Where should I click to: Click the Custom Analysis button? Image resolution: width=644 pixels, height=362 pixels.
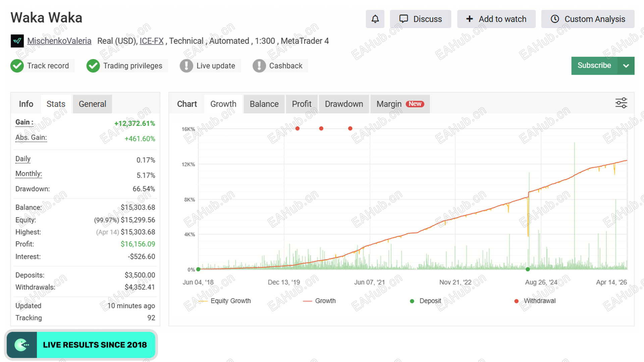click(588, 19)
